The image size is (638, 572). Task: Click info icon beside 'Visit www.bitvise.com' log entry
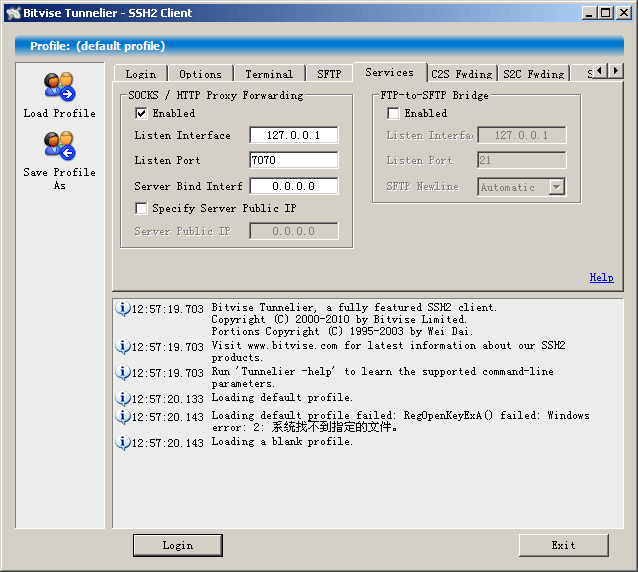coord(122,347)
